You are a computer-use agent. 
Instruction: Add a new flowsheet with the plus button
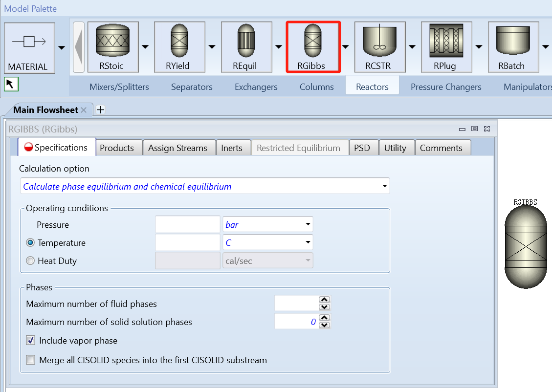(100, 110)
